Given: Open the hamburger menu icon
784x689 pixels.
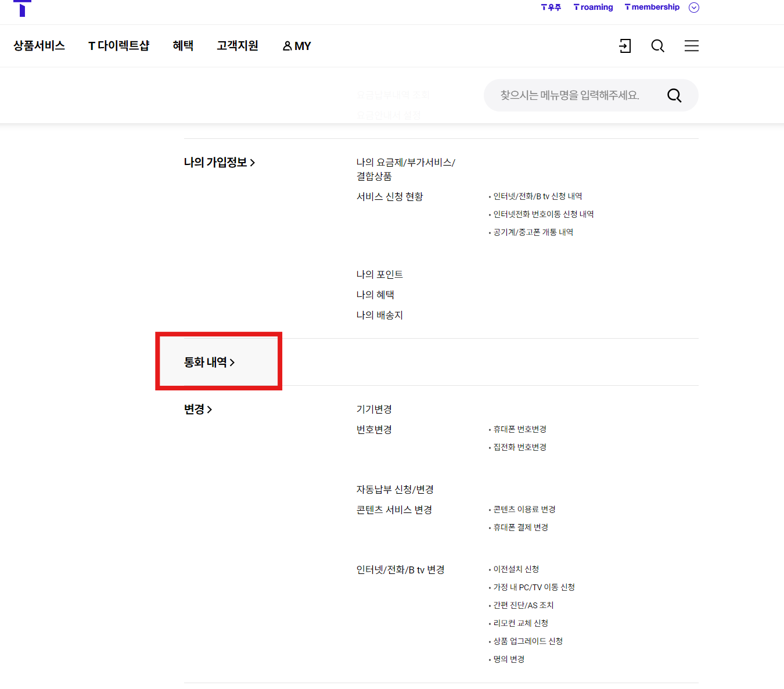Looking at the screenshot, I should (691, 46).
